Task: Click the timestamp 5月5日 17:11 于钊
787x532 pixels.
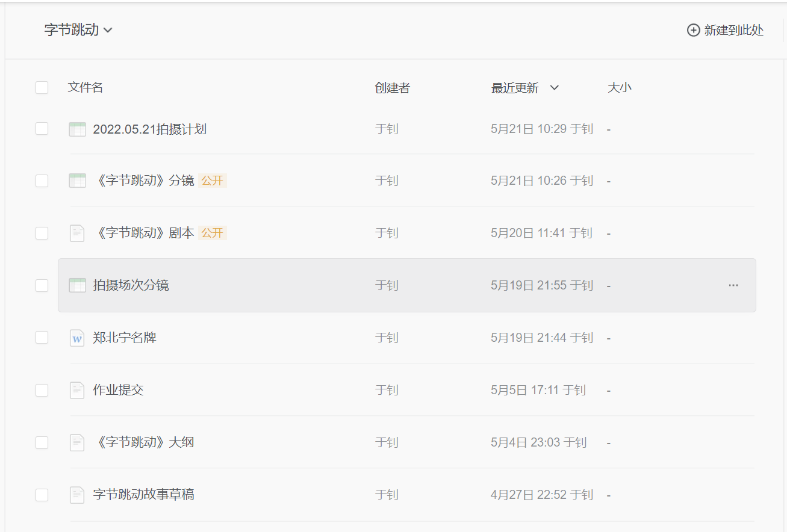Action: 538,390
